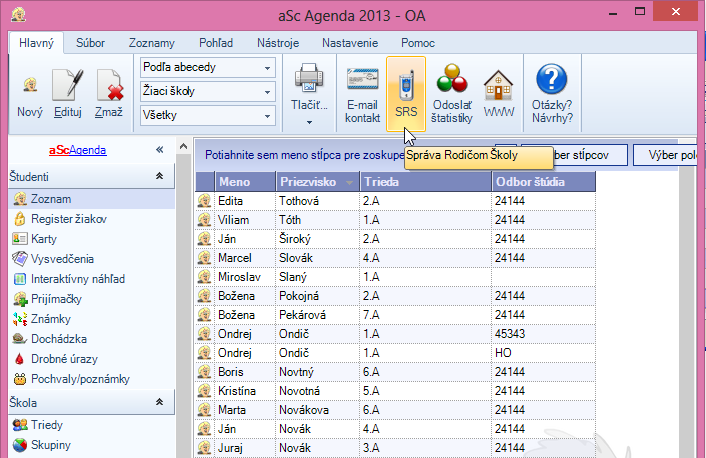Open E-mail kontakt envelope icon
This screenshot has width=706, height=458.
362,79
